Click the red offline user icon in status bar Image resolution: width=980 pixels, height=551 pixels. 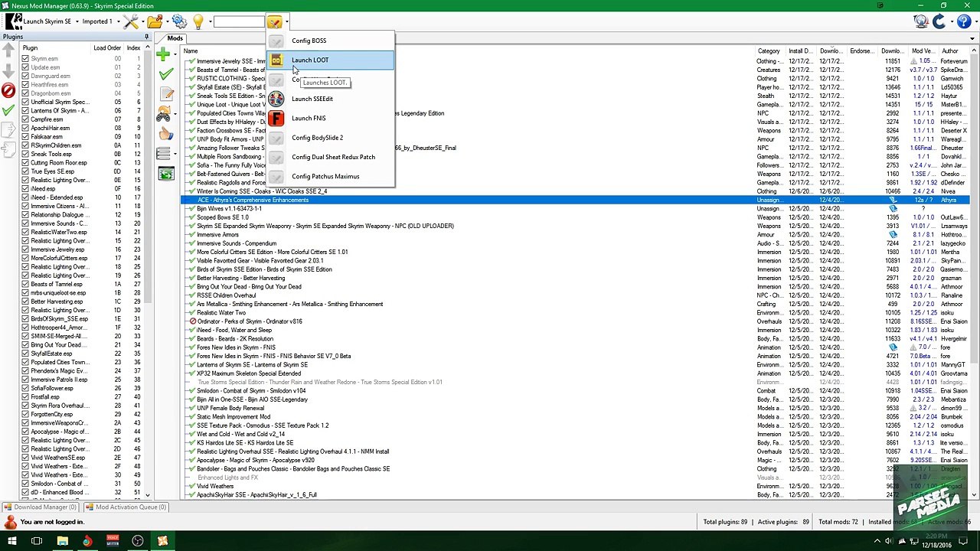pos(10,522)
